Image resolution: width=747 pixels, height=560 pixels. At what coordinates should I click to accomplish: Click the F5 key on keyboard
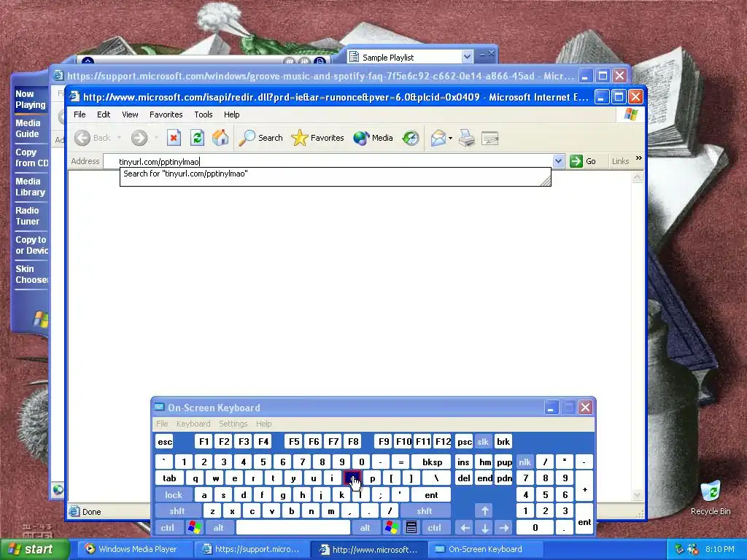294,441
